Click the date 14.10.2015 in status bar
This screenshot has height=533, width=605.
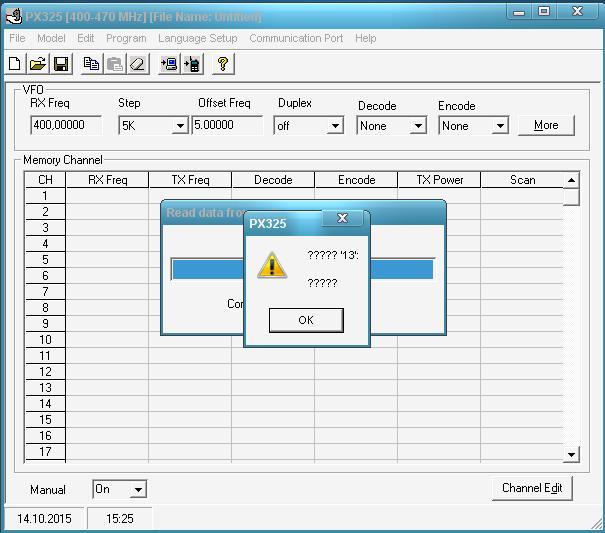(44, 519)
